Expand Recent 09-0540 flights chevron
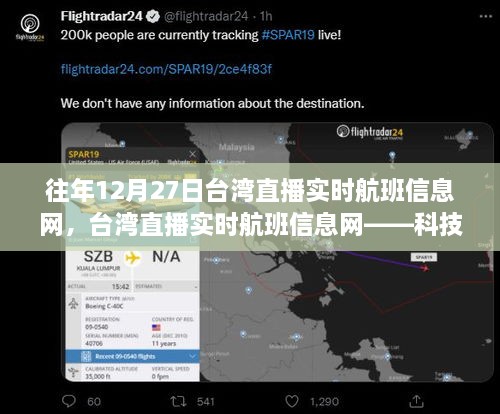Screen dimensions: 500x414 [192, 356]
